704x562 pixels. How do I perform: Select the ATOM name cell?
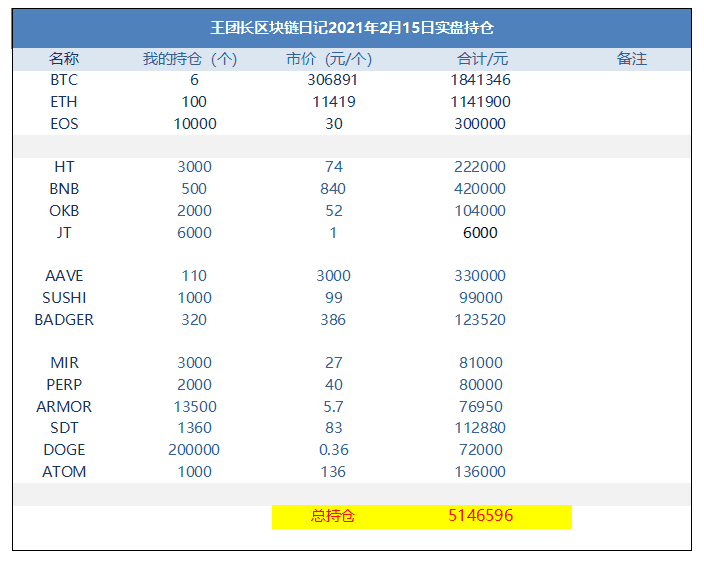tap(64, 472)
